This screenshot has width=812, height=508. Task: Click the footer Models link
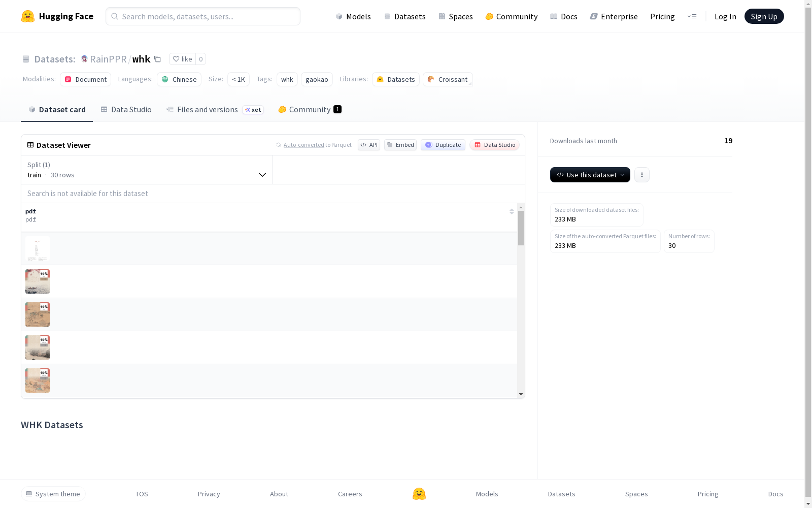tap(487, 494)
